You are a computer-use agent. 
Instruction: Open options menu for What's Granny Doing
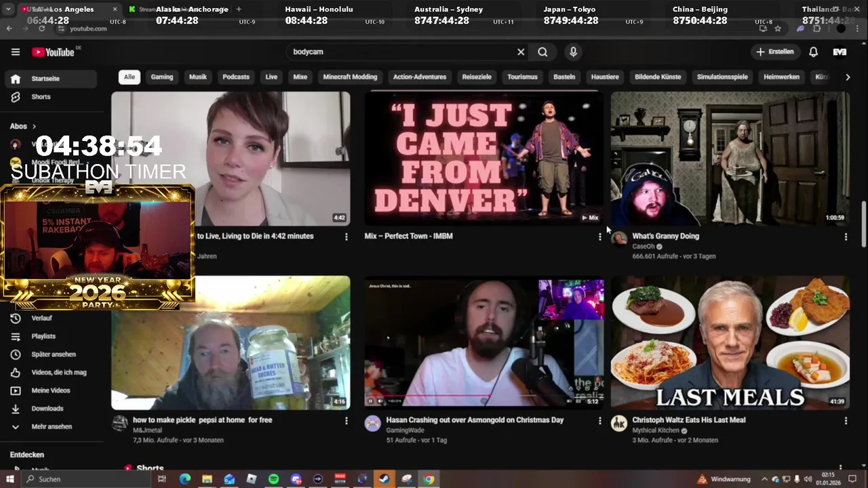846,237
